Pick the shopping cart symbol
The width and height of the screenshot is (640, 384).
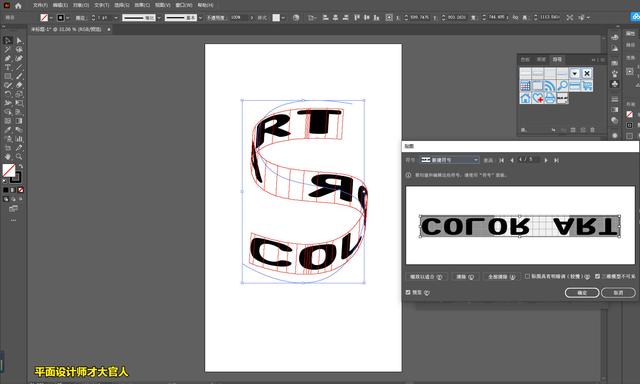click(x=587, y=86)
